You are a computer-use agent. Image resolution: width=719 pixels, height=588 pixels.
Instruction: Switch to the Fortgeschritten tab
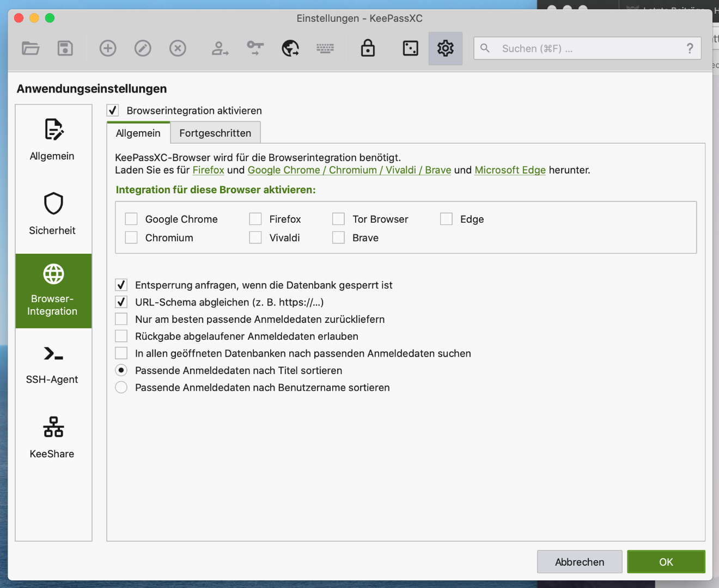[215, 133]
